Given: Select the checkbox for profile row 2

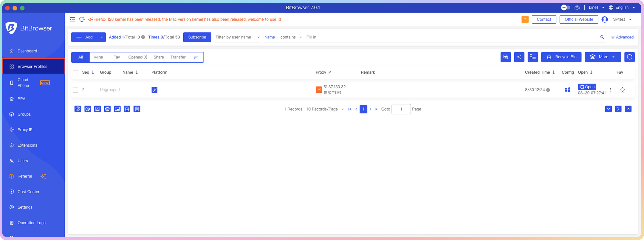Looking at the screenshot, I should click(75, 90).
